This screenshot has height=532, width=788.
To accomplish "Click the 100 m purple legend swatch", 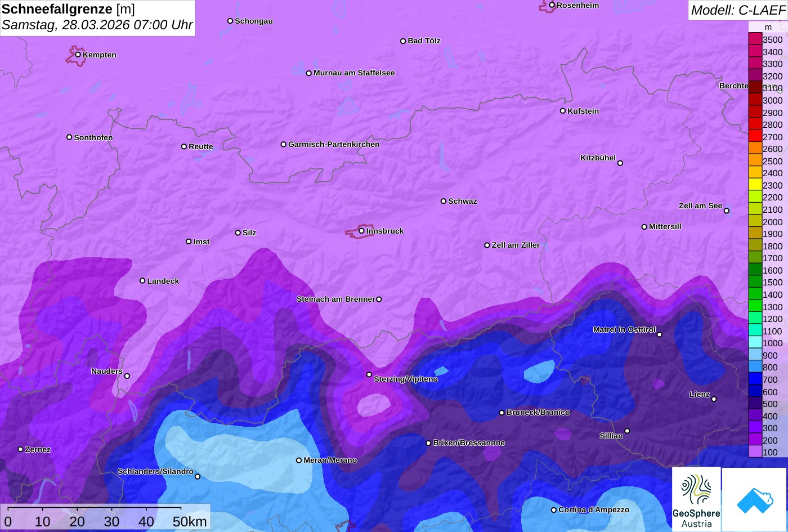I will pyautogui.click(x=755, y=451).
